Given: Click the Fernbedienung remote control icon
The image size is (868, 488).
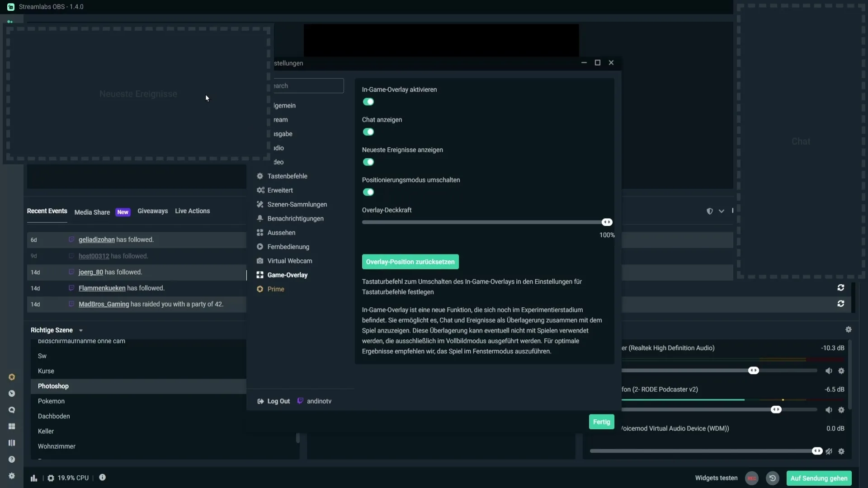Looking at the screenshot, I should pos(260,246).
